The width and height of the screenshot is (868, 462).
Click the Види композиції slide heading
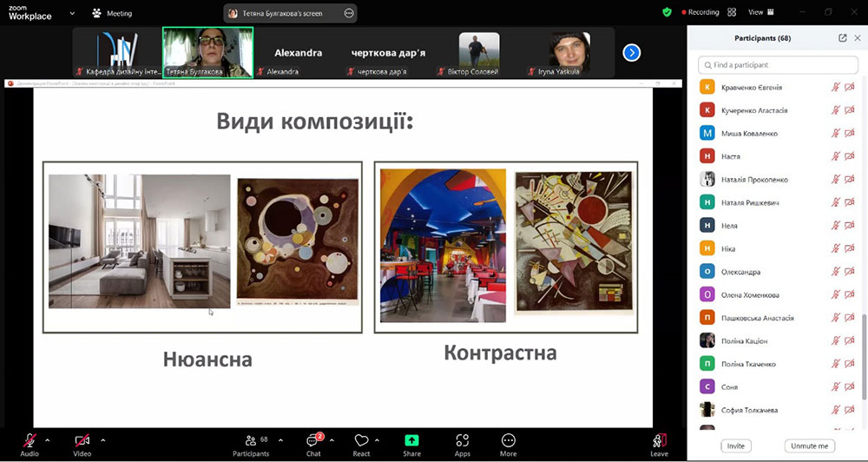click(x=315, y=121)
